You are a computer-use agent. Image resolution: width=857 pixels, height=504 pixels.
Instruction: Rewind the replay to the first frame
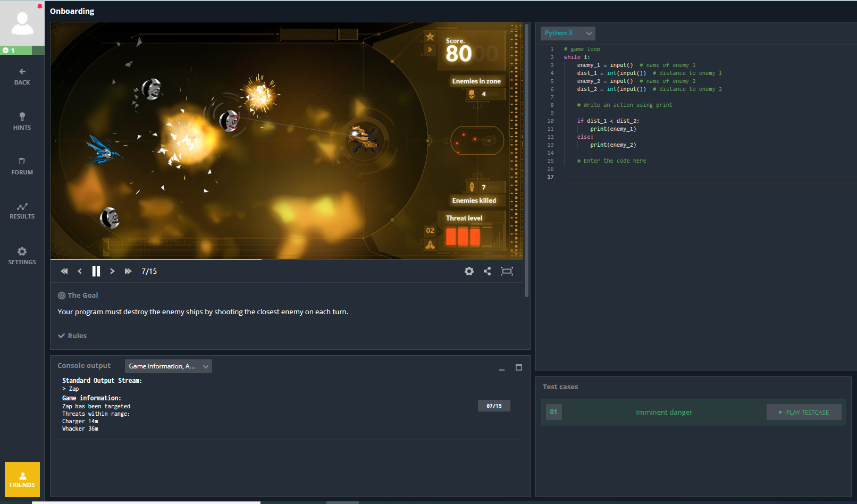click(64, 271)
